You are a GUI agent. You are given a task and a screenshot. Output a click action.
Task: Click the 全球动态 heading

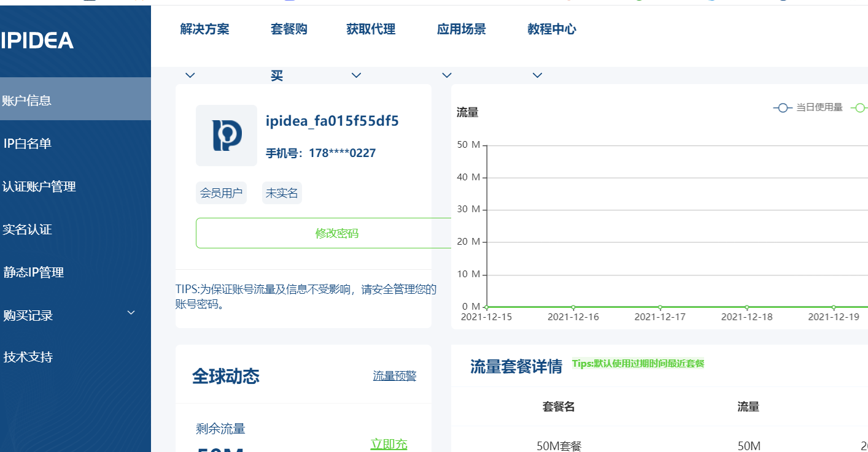pos(226,376)
